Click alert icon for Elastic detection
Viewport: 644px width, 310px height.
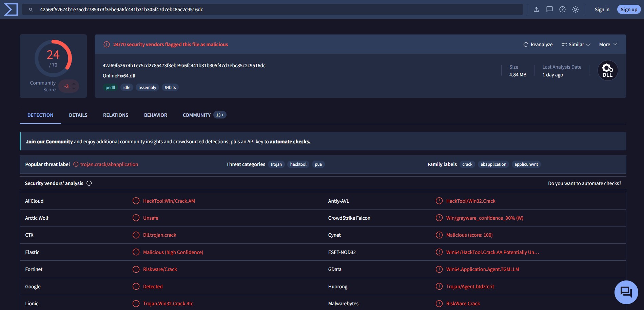pyautogui.click(x=136, y=252)
